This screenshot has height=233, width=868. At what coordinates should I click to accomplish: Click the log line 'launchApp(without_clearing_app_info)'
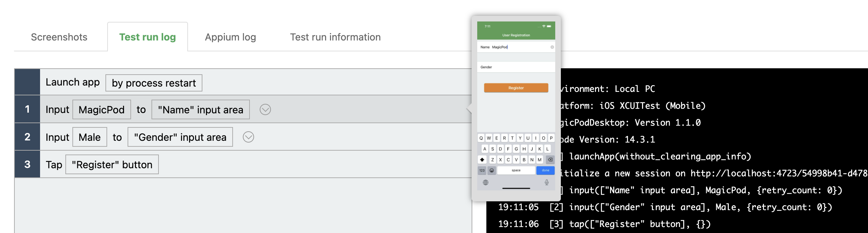[655, 157]
